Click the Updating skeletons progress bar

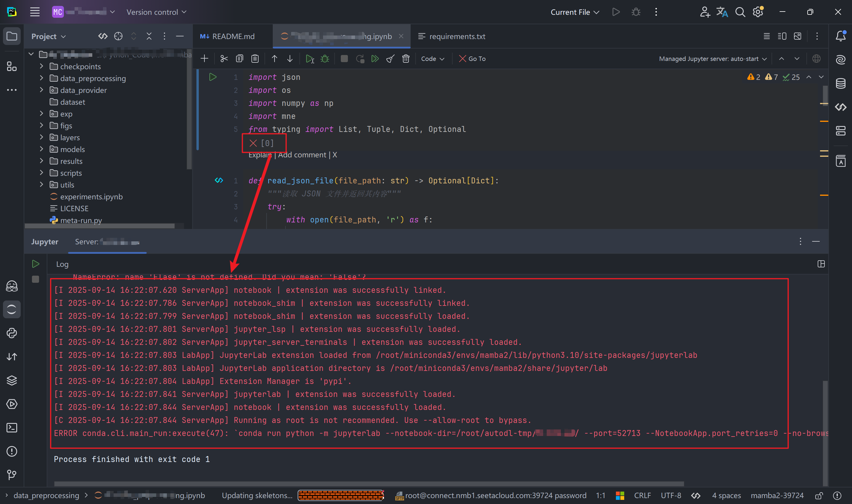(x=341, y=496)
